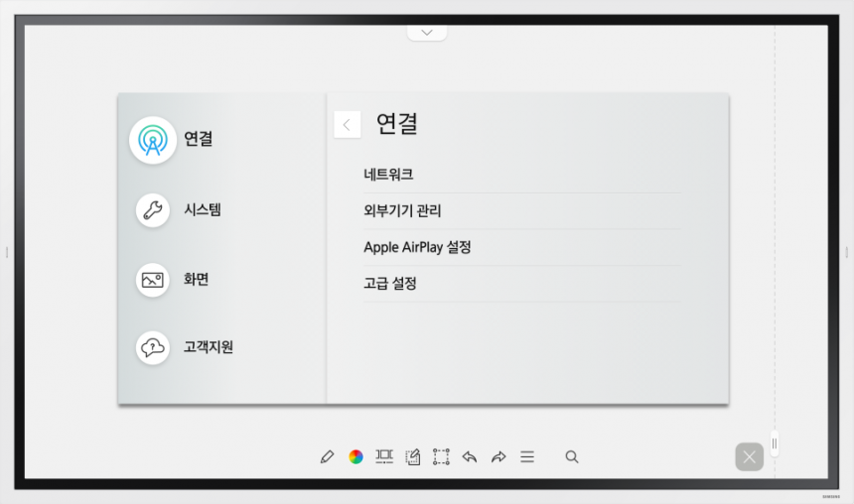Image resolution: width=854 pixels, height=504 pixels.
Task: Click the magnifier search icon
Action: point(571,456)
